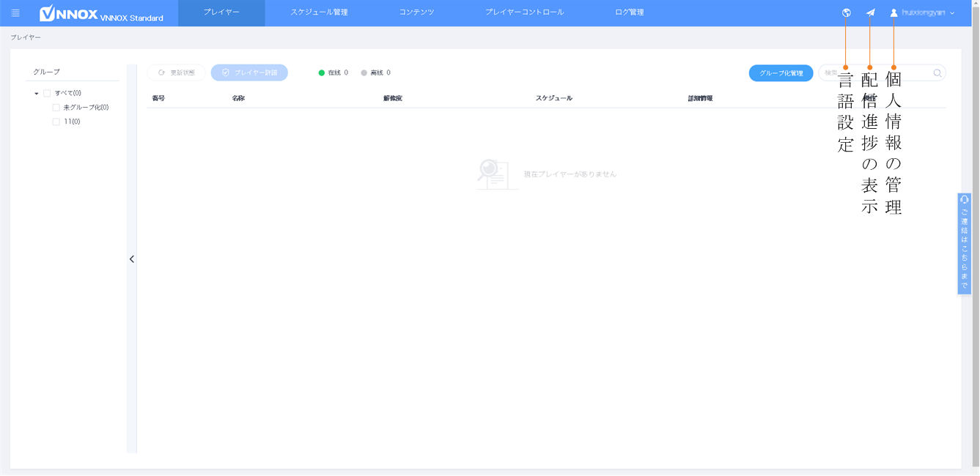The width and height of the screenshot is (980, 476).
Task: Collapse the group side panel chevron
Action: coord(132,259)
